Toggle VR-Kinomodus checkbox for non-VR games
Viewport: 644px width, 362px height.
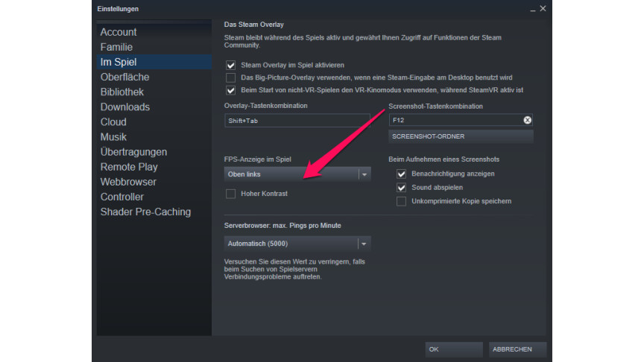[x=230, y=90]
